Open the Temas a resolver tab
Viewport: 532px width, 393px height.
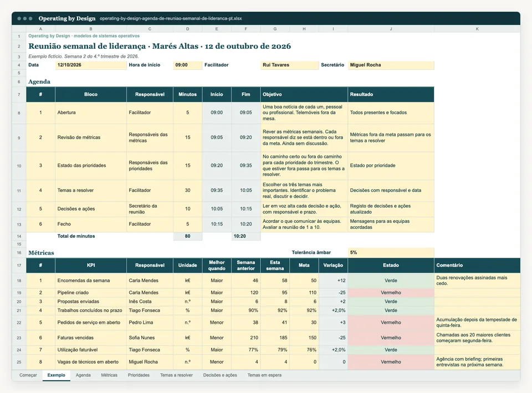coord(176,375)
